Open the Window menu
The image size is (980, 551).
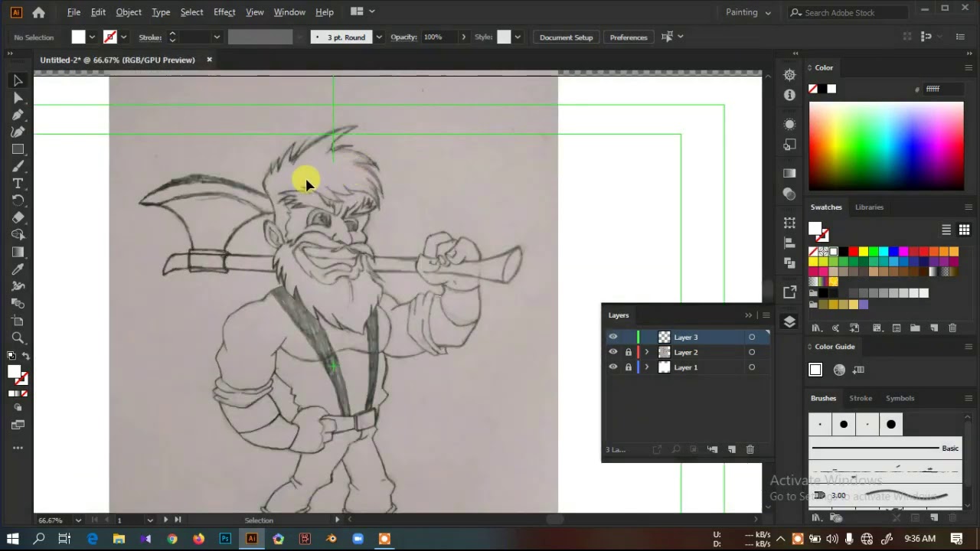(x=289, y=12)
